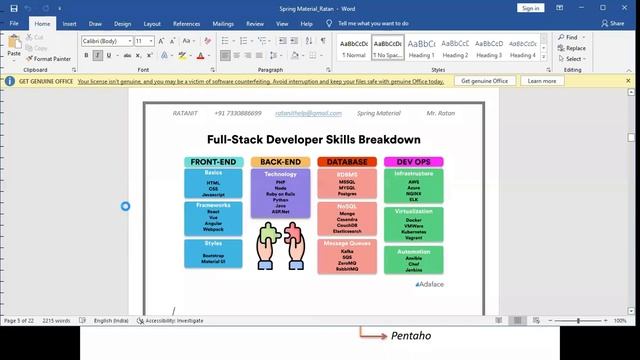Paste clipboard contents with the Paste icon
Image resolution: width=640 pixels, height=360 pixels.
click(14, 41)
